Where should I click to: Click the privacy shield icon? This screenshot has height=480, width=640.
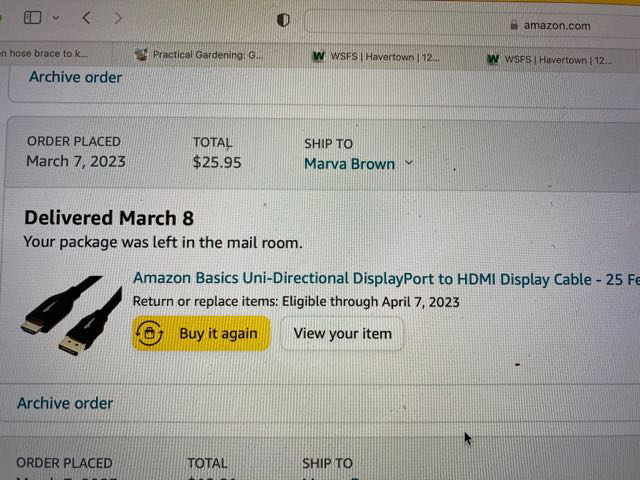coord(284,20)
